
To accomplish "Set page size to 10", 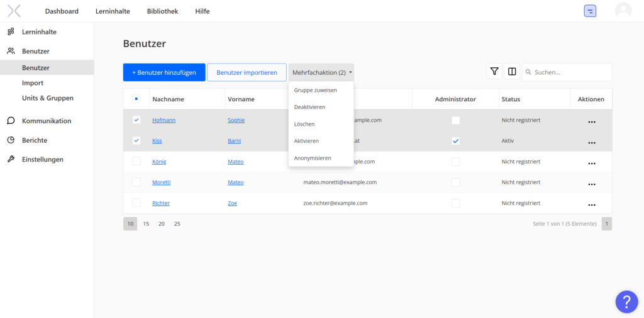I will point(130,224).
